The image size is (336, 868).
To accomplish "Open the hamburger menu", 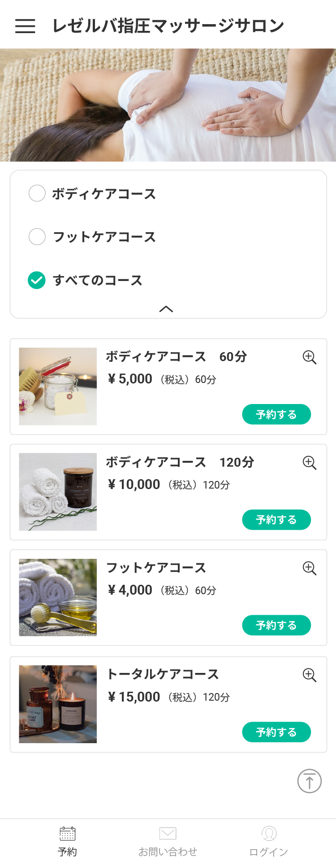I will point(25,26).
